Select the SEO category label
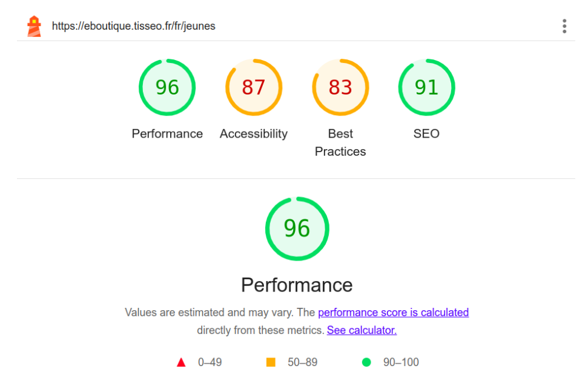 click(426, 134)
